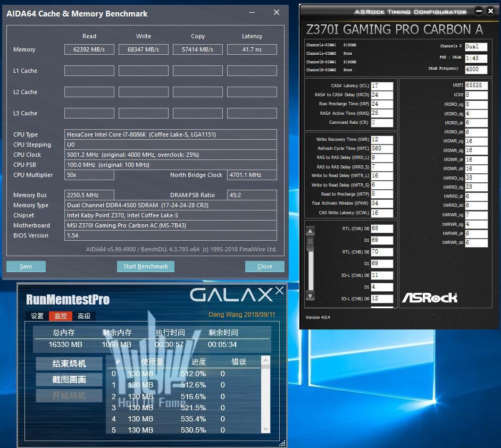Screen dimensions: 501x448
Task: Click the tWRRD_dg value field
Action: [476, 187]
